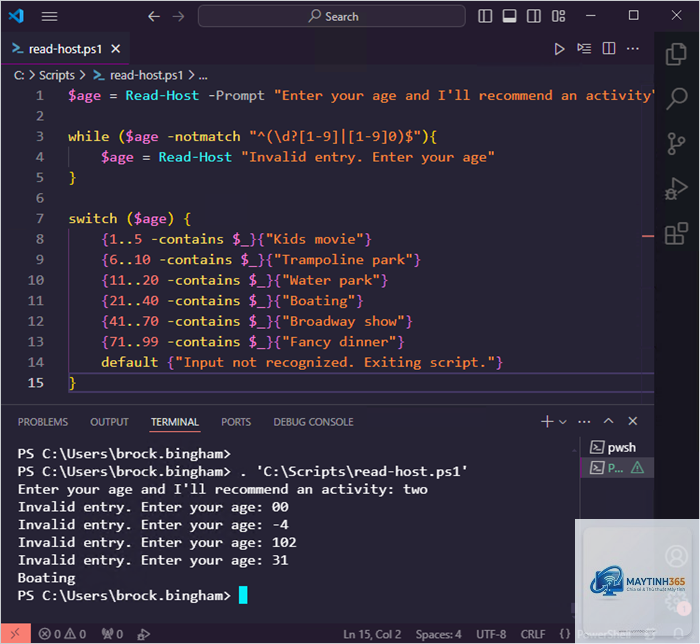This screenshot has height=644, width=700.
Task: Click the Visual Studio Code logo
Action: click(17, 16)
